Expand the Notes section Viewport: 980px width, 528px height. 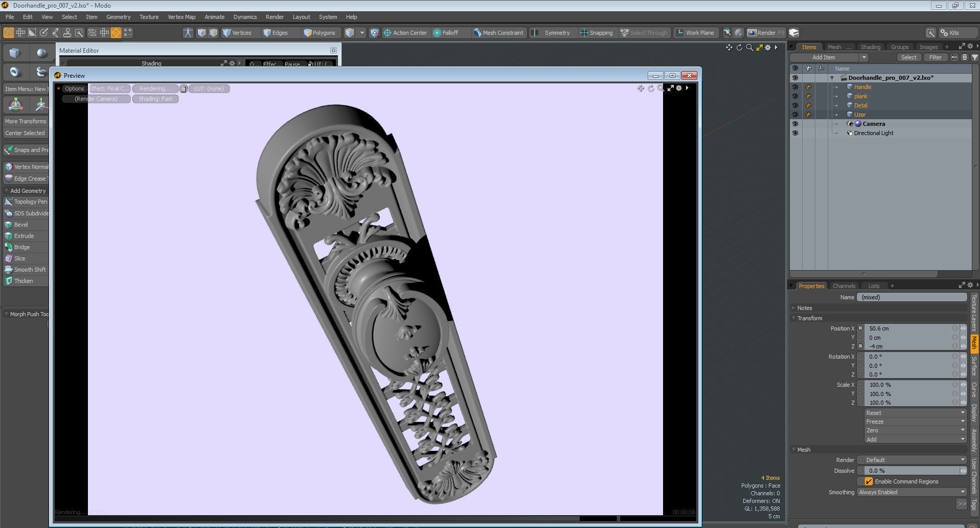click(x=793, y=308)
